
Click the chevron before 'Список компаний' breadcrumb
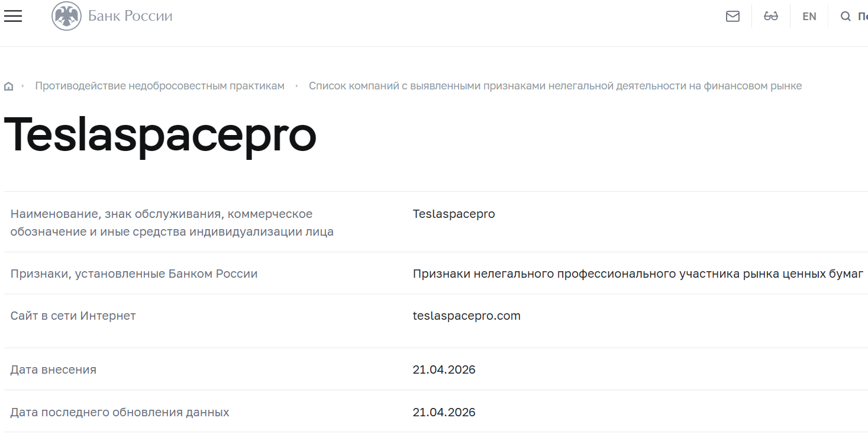(x=296, y=86)
